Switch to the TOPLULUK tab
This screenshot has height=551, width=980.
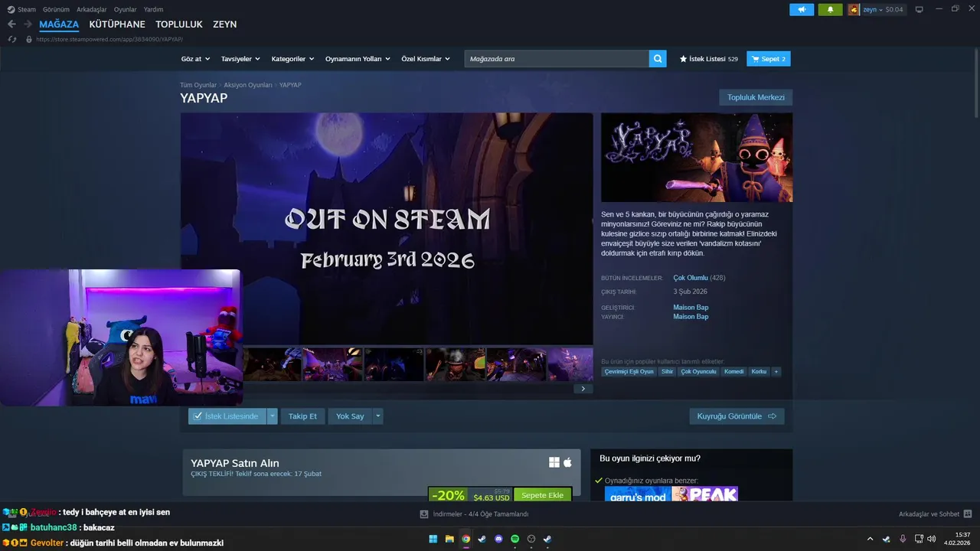[179, 24]
